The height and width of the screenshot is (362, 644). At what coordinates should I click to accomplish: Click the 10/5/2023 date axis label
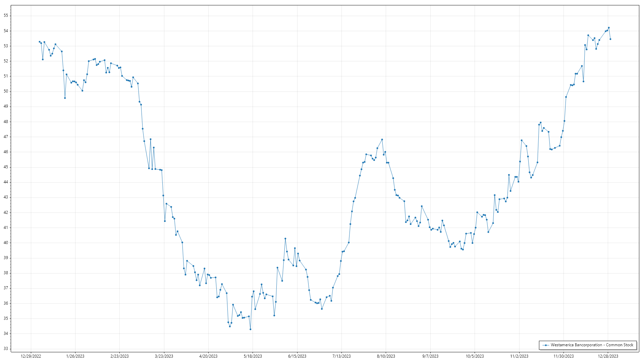coord(475,356)
